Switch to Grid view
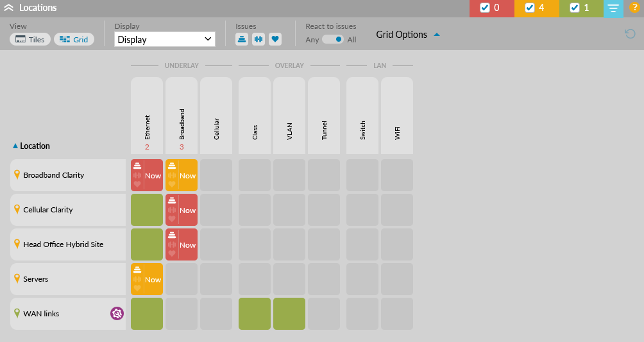 [x=74, y=40]
